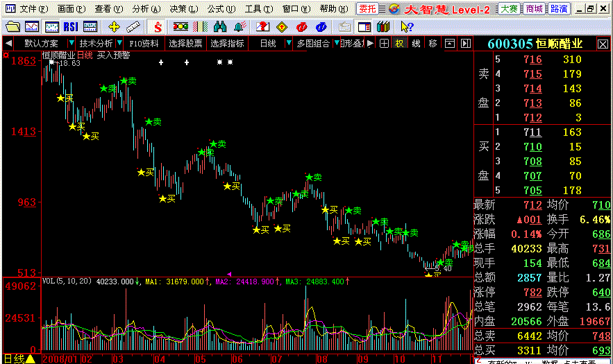Click the 委托 button
Image resolution: width=613 pixels, height=364 pixels.
click(x=367, y=9)
